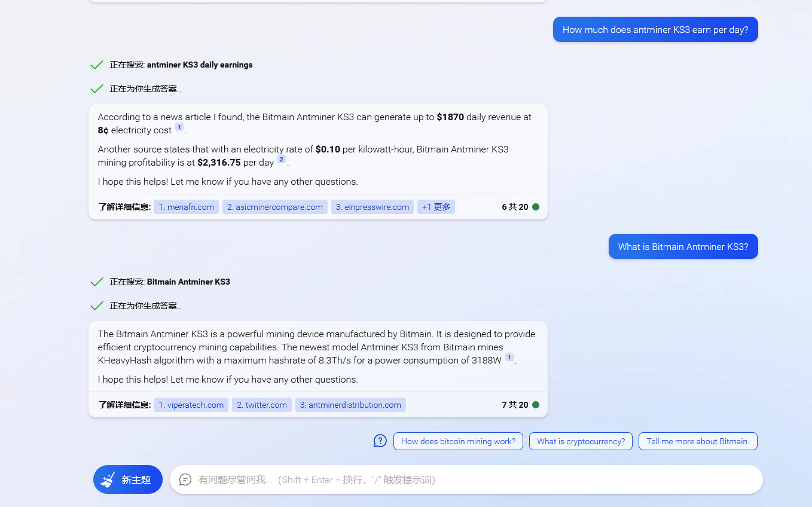Open the asicminercompare.com source link

[275, 207]
